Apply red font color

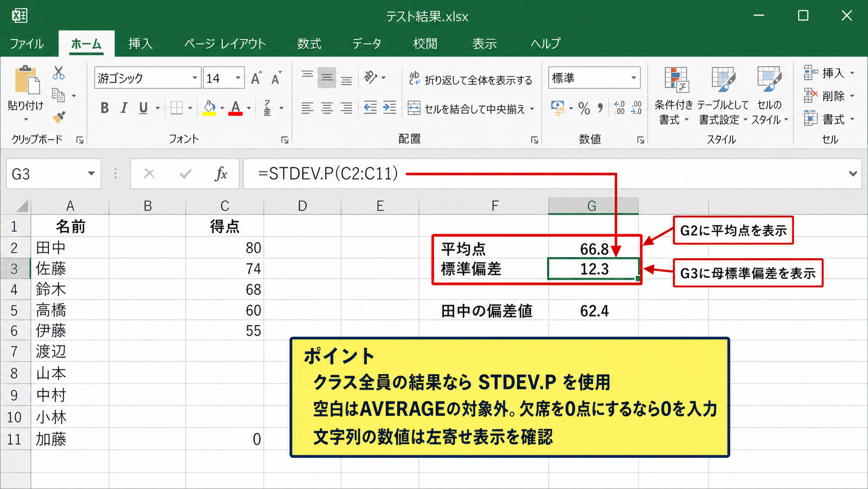point(236,108)
